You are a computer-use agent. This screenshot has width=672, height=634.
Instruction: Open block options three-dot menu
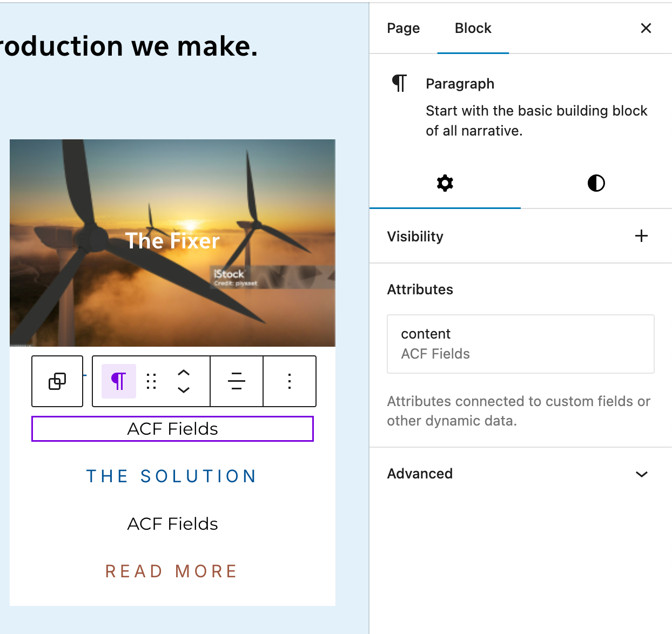[x=290, y=381]
